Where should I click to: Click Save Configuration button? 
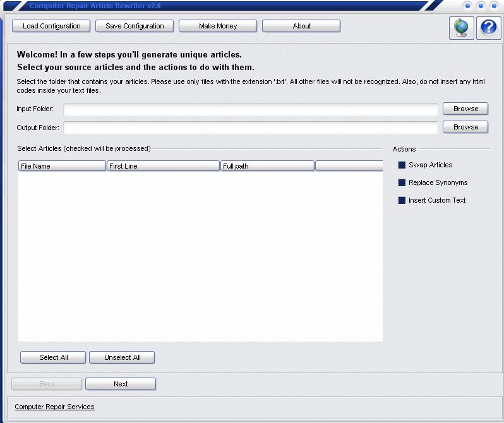coord(135,26)
